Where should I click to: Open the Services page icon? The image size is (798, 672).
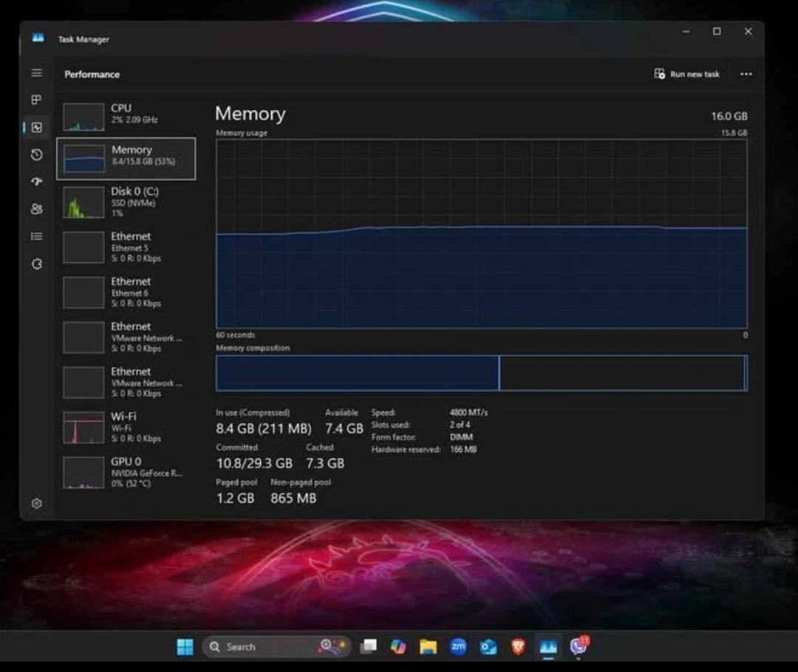(x=36, y=264)
